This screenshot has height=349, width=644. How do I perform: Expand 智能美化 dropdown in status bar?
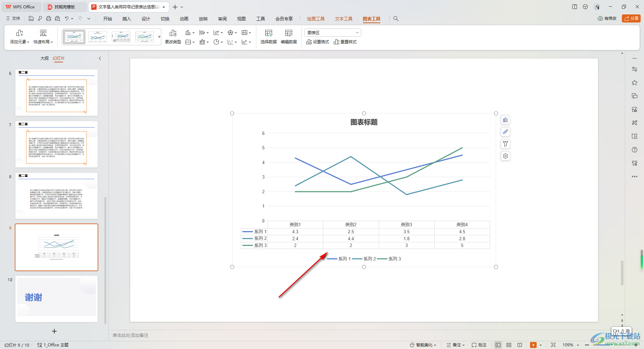pos(423,345)
